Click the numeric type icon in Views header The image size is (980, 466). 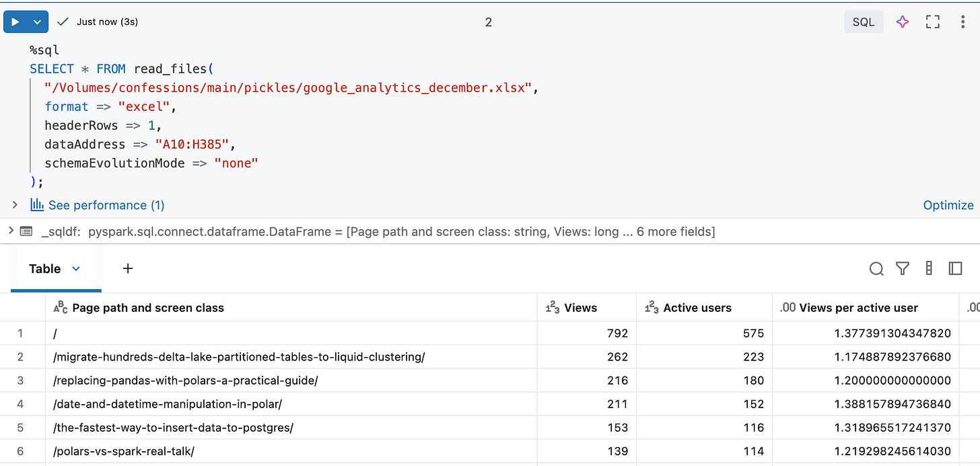tap(553, 308)
